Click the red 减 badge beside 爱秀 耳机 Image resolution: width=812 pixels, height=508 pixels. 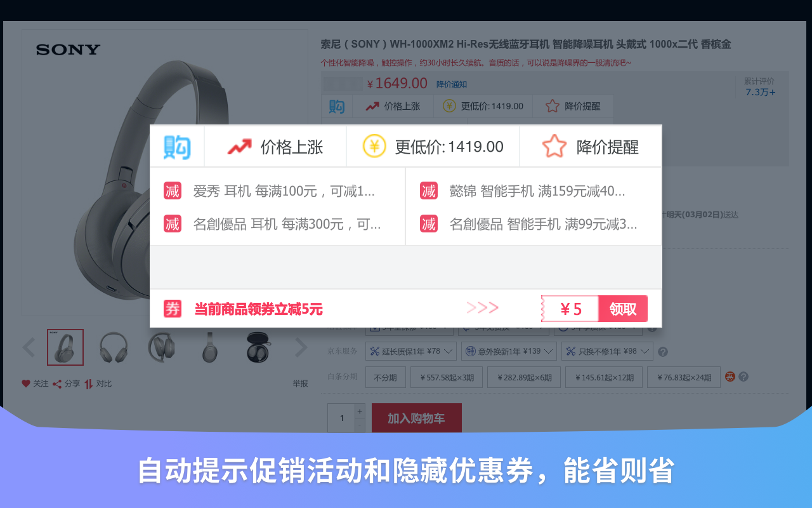(173, 190)
